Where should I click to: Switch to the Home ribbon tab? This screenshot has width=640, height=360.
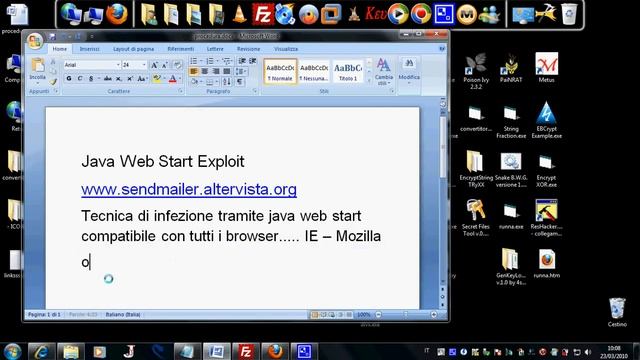click(60, 49)
